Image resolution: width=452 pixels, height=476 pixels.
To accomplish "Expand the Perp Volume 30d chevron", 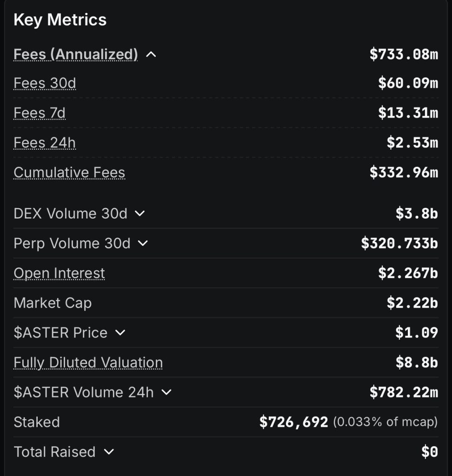I will coord(143,243).
